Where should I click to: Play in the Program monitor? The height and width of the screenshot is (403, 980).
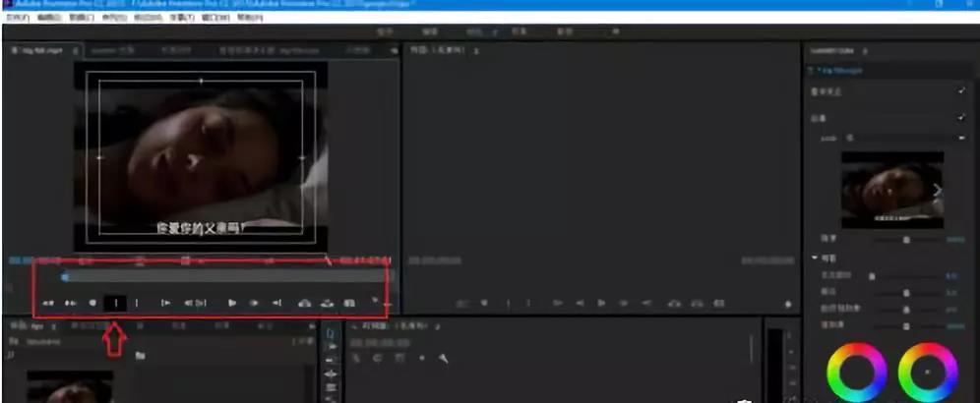point(601,303)
